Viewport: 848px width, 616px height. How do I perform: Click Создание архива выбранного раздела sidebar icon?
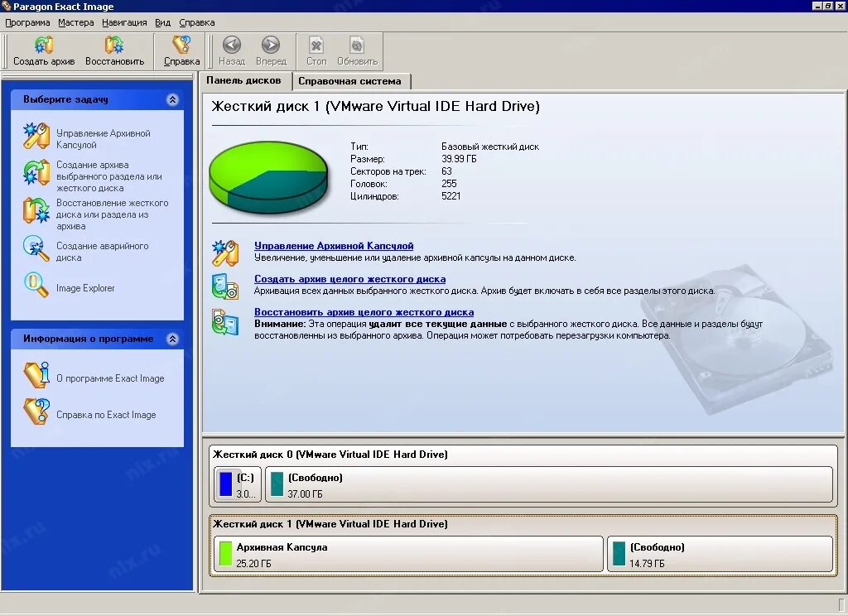click(36, 172)
